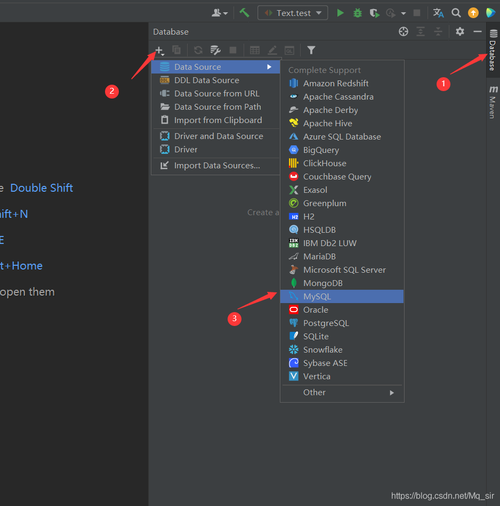
Task: Select PostgreSQL data source
Action: [x=342, y=323]
